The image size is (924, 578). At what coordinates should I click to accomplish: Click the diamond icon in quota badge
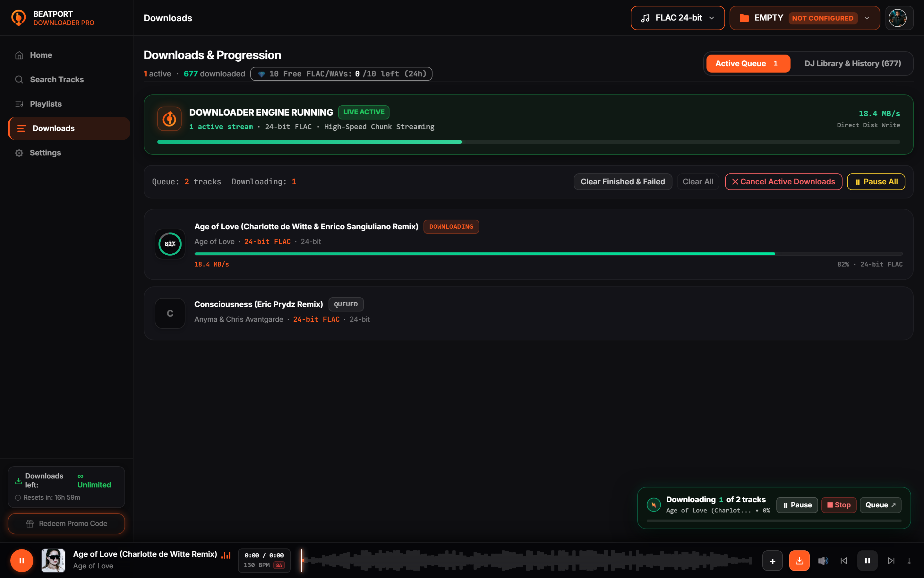click(261, 74)
